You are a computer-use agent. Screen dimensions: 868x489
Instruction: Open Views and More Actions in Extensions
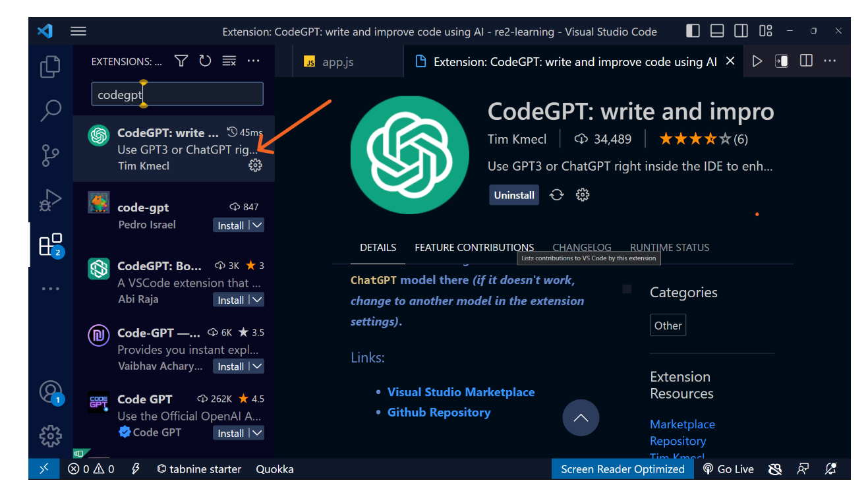(x=253, y=61)
